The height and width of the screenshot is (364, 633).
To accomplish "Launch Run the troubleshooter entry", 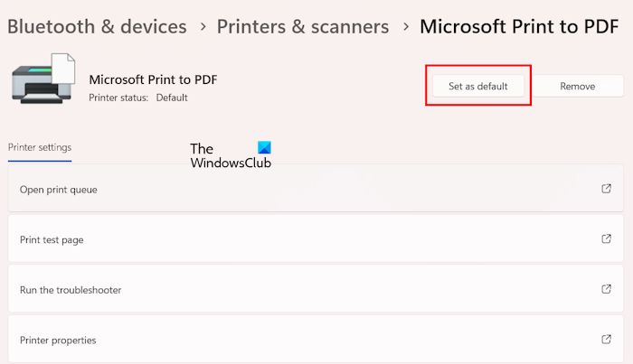I will (271, 290).
